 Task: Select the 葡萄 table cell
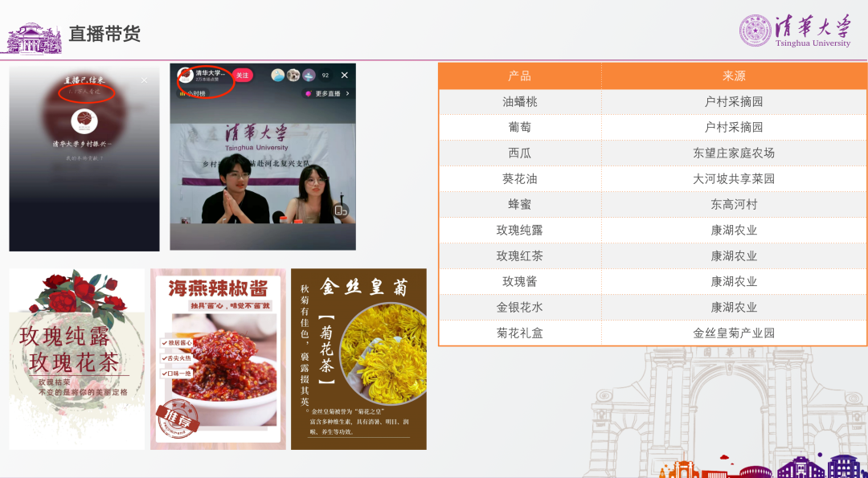coord(520,127)
